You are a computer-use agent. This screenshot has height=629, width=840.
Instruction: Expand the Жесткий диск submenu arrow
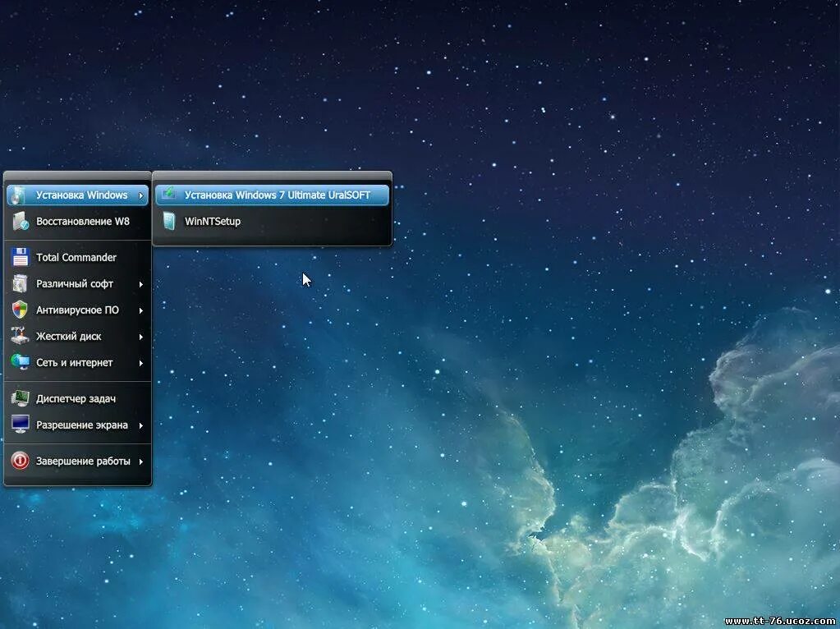[x=141, y=337]
